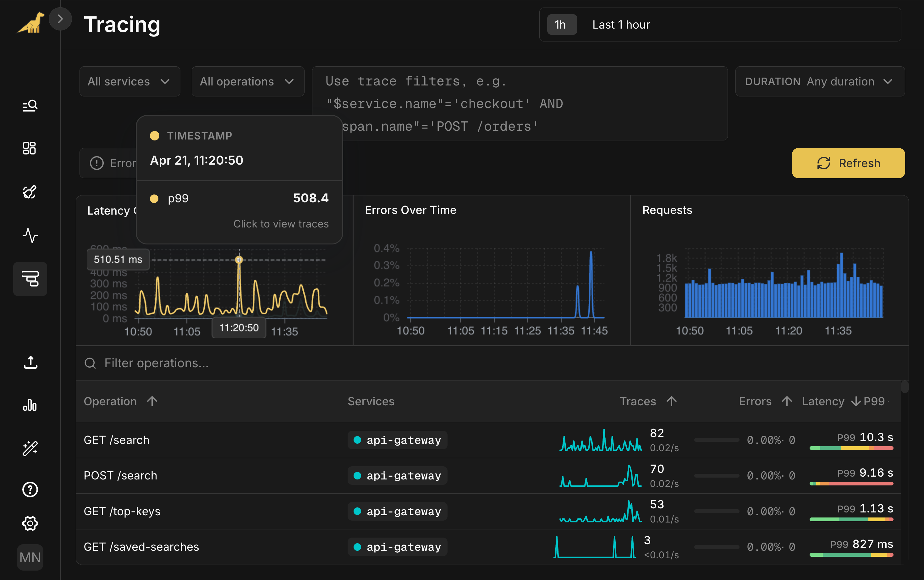Open the settings gear icon

[30, 523]
